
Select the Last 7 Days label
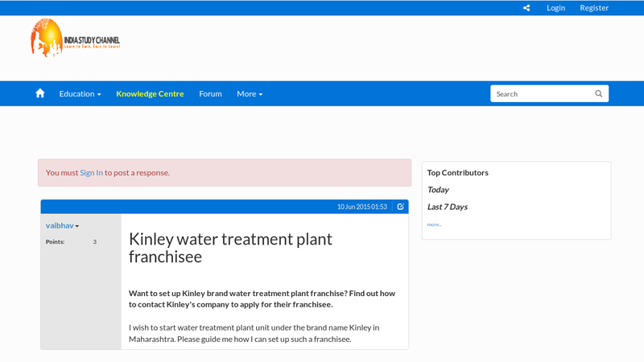(x=448, y=207)
